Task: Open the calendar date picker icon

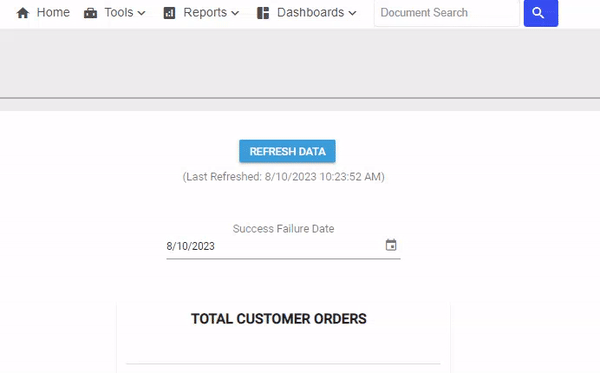Action: pos(391,245)
